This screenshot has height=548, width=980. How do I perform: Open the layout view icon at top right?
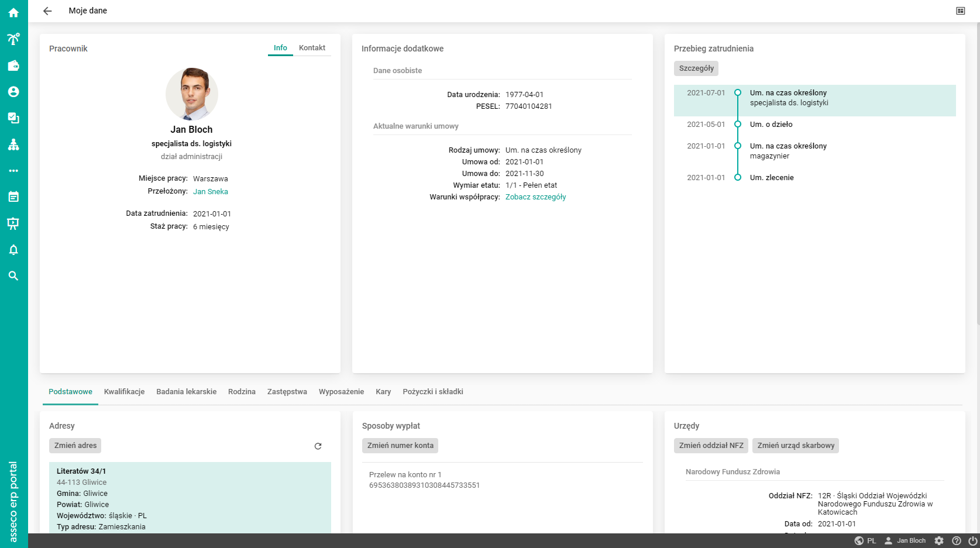pos(961,11)
